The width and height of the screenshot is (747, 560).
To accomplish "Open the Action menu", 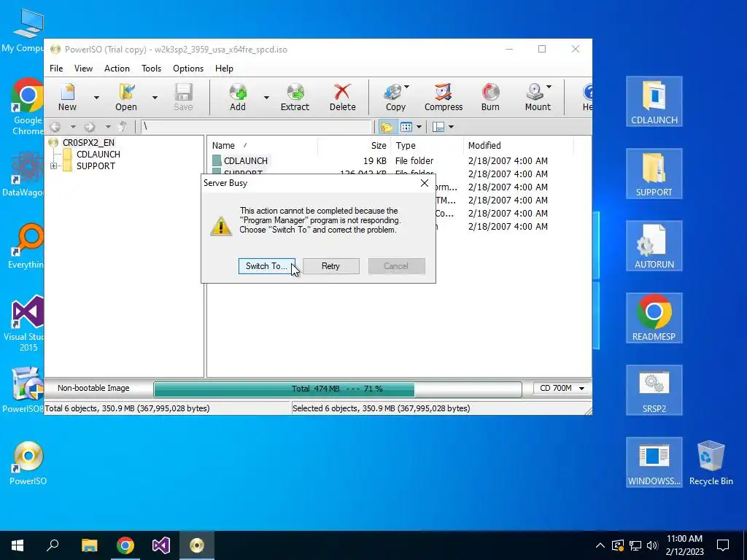I will [x=117, y=69].
